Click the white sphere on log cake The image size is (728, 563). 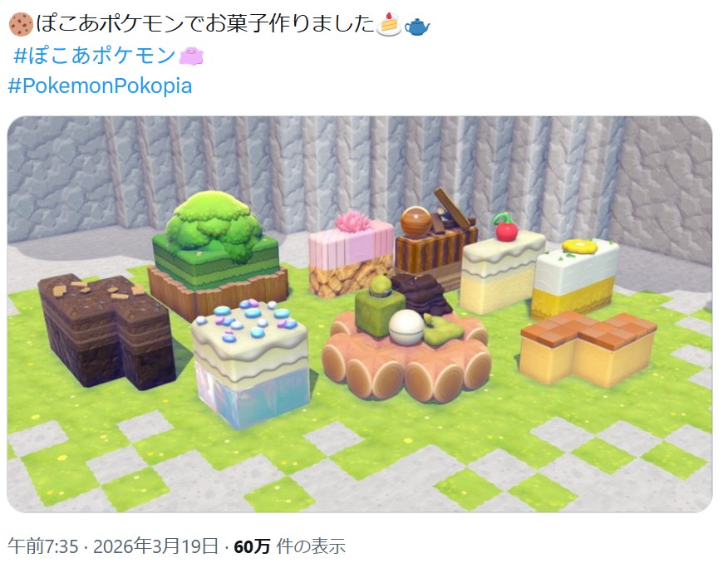pos(406,327)
